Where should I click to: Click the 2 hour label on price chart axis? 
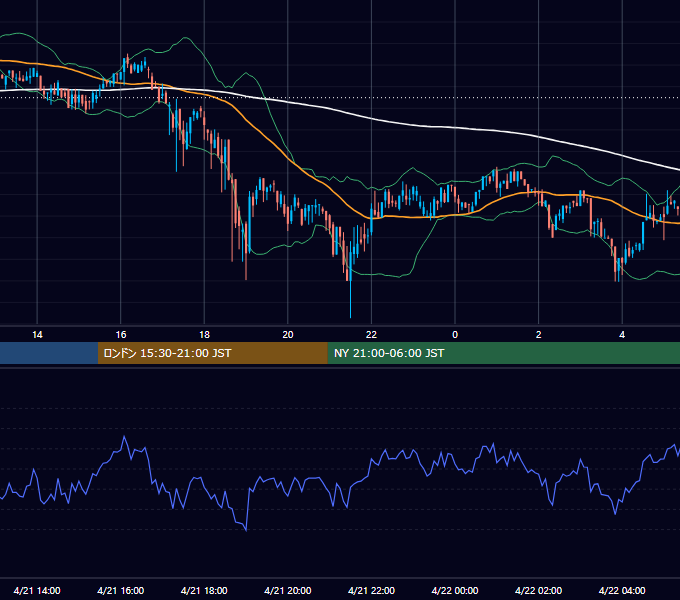point(538,335)
